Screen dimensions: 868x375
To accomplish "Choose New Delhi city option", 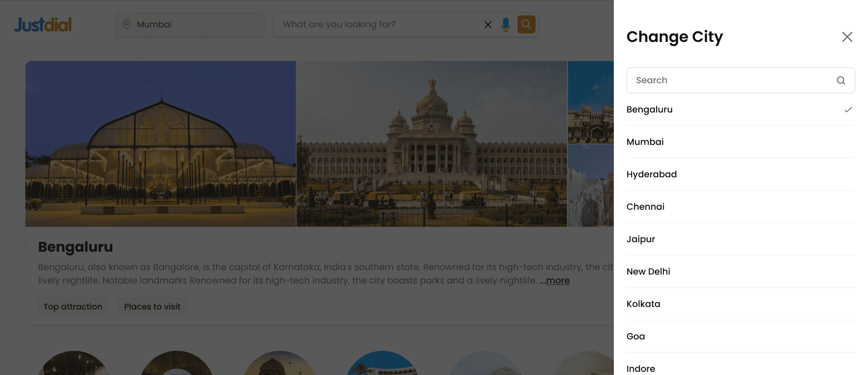I will (x=648, y=271).
